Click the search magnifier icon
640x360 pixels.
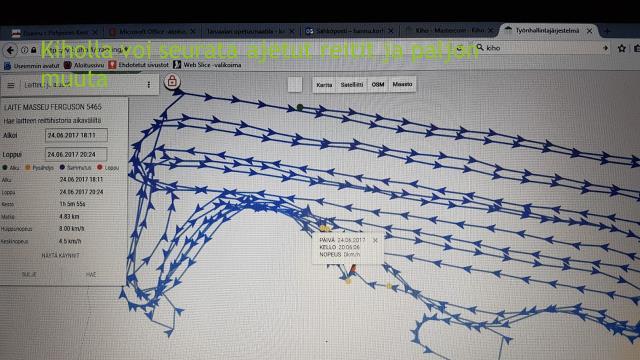coord(480,47)
